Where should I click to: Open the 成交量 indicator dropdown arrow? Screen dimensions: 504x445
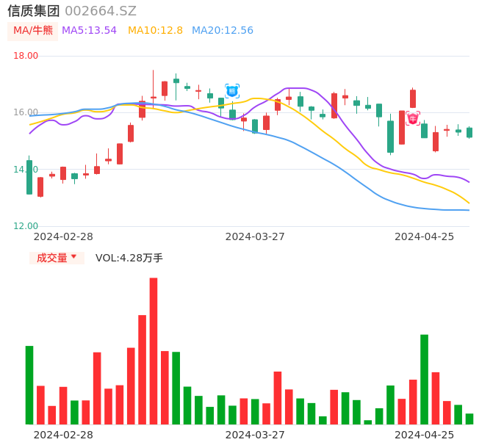pyautogui.click(x=73, y=257)
